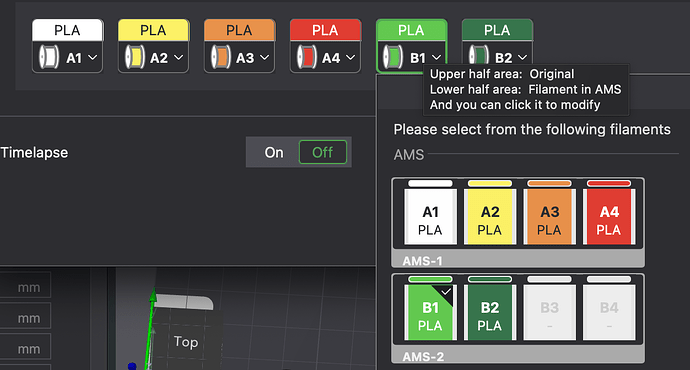Screen dimensions: 690x370
Task: Click the red spool icon for A4
Action: [x=306, y=57]
